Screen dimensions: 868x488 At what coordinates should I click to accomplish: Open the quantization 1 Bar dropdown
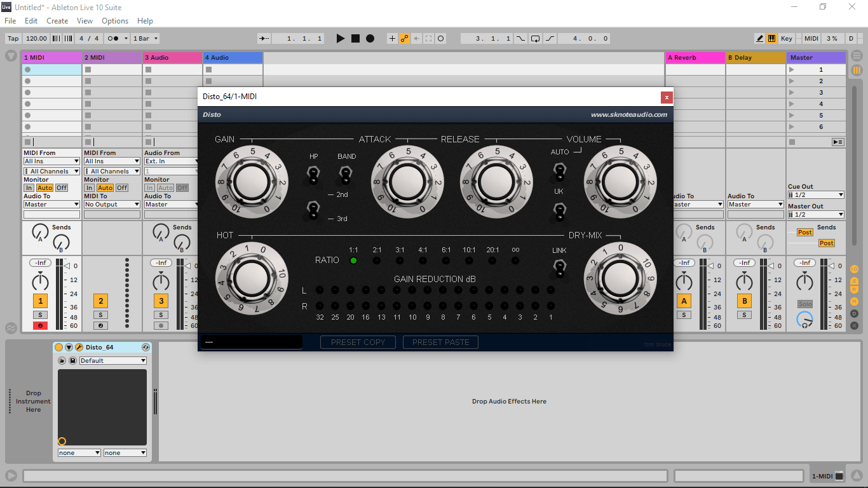point(146,39)
